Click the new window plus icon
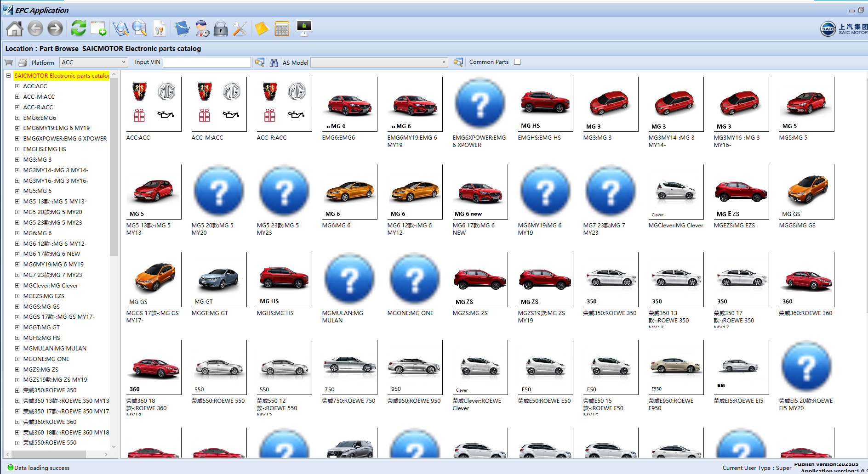 pos(98,29)
